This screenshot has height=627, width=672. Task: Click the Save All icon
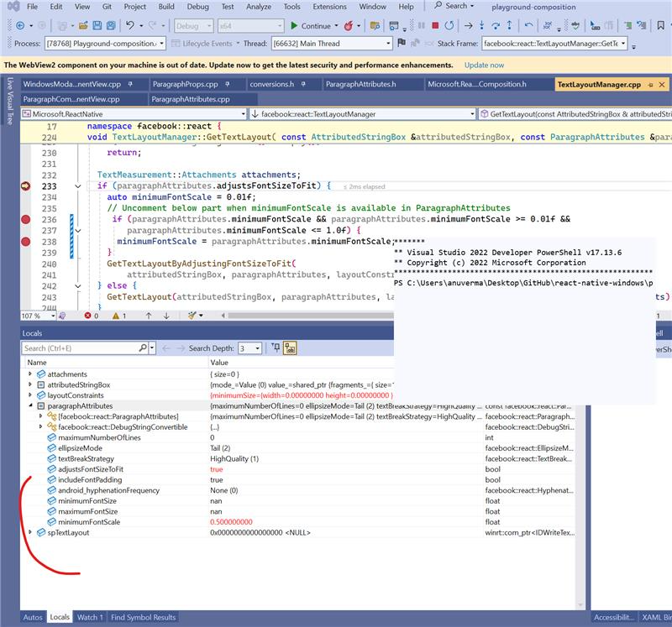[x=111, y=26]
